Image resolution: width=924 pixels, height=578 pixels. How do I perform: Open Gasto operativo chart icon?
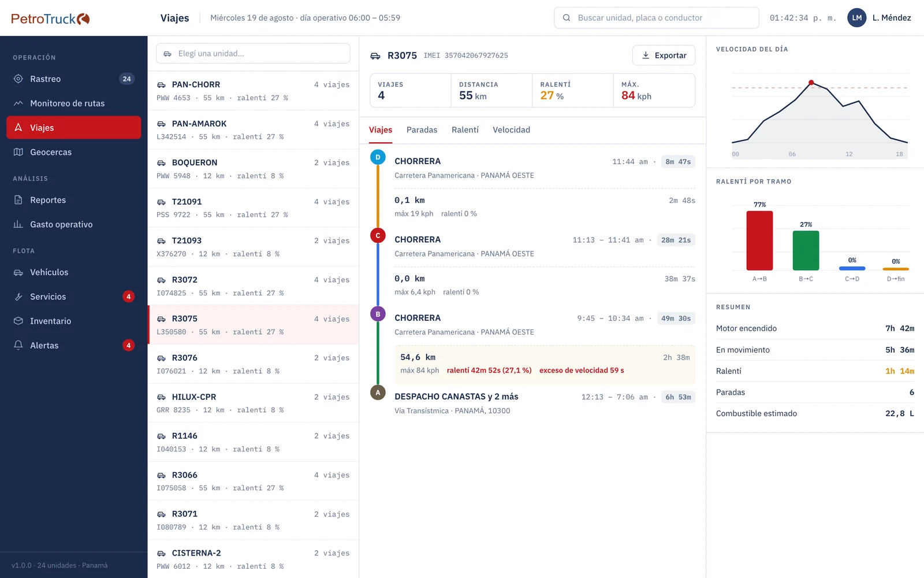[18, 224]
